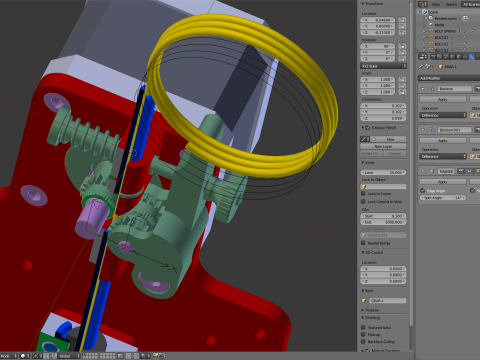Collapse the Transform panel

click(363, 4)
